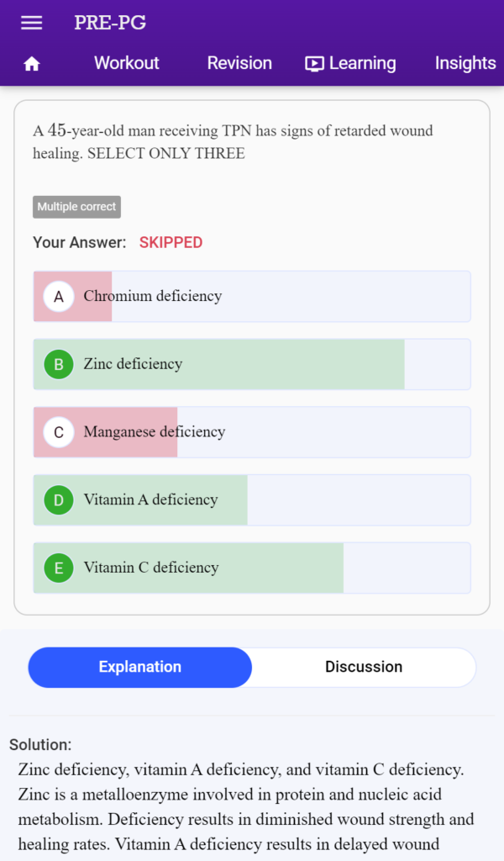Screen dimensions: 504x861
Task: Open the Insights tab
Action: click(x=465, y=63)
